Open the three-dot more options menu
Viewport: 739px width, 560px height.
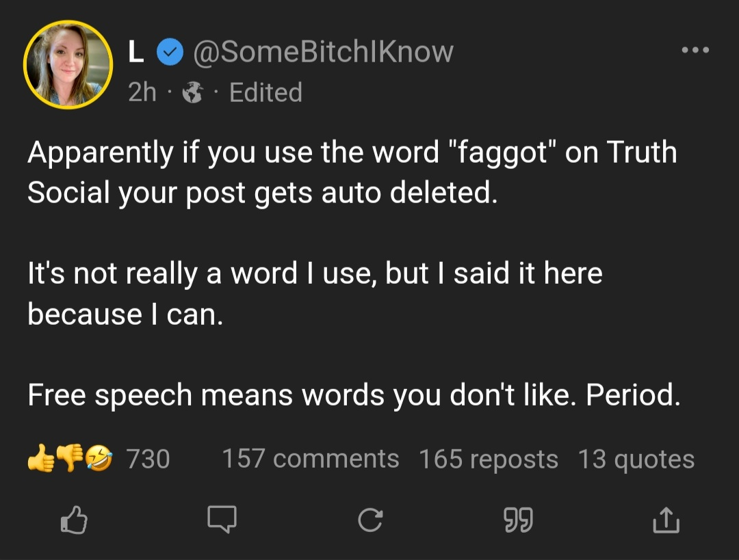point(695,50)
